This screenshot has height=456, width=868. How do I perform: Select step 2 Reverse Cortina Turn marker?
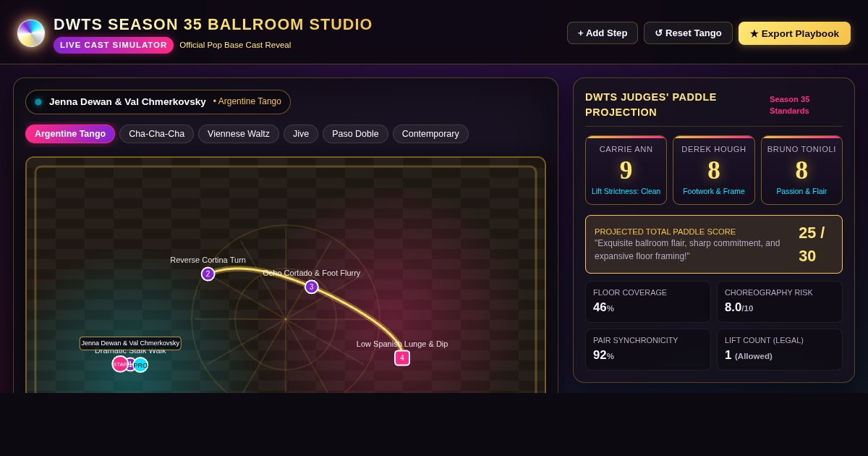point(208,274)
